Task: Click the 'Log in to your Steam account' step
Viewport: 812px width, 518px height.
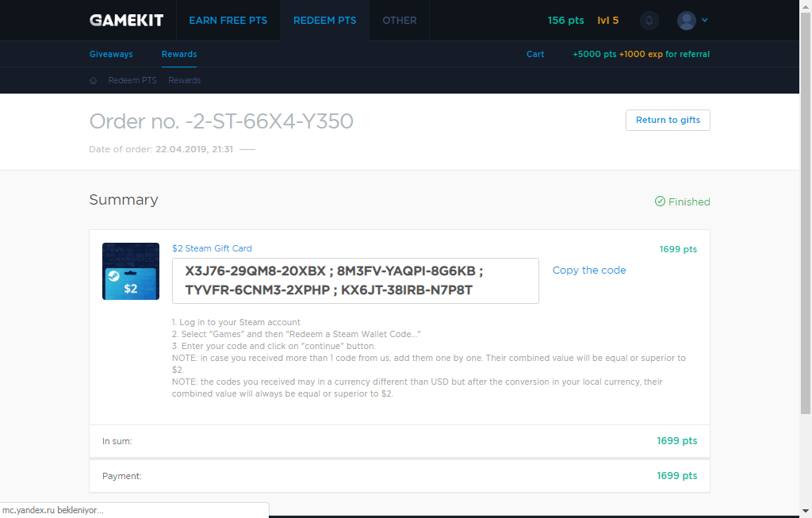Action: (x=236, y=322)
